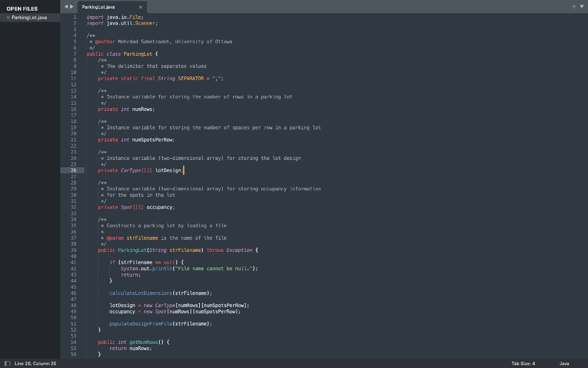Click line number 39 in the gutter
This screenshot has height=368, width=588.
click(x=73, y=250)
